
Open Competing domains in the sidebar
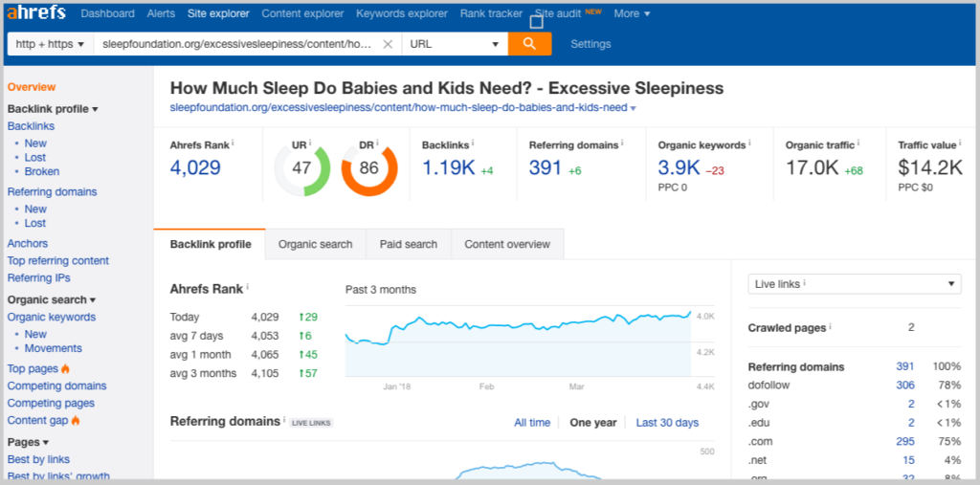[x=56, y=386]
